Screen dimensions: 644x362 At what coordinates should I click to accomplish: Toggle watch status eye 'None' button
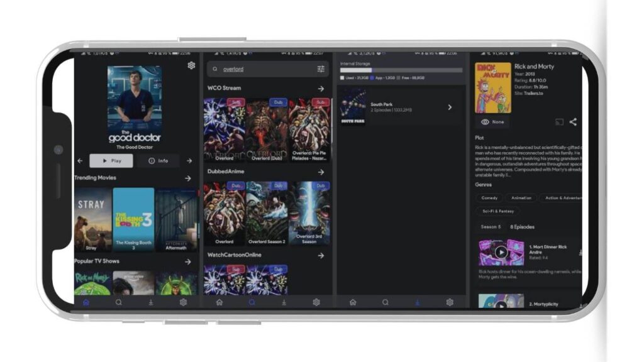point(492,122)
